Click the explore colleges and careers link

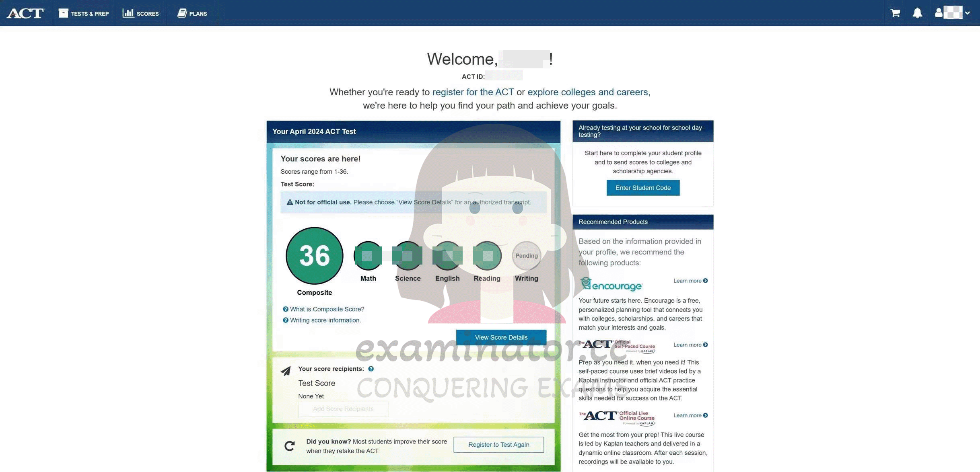coord(587,92)
